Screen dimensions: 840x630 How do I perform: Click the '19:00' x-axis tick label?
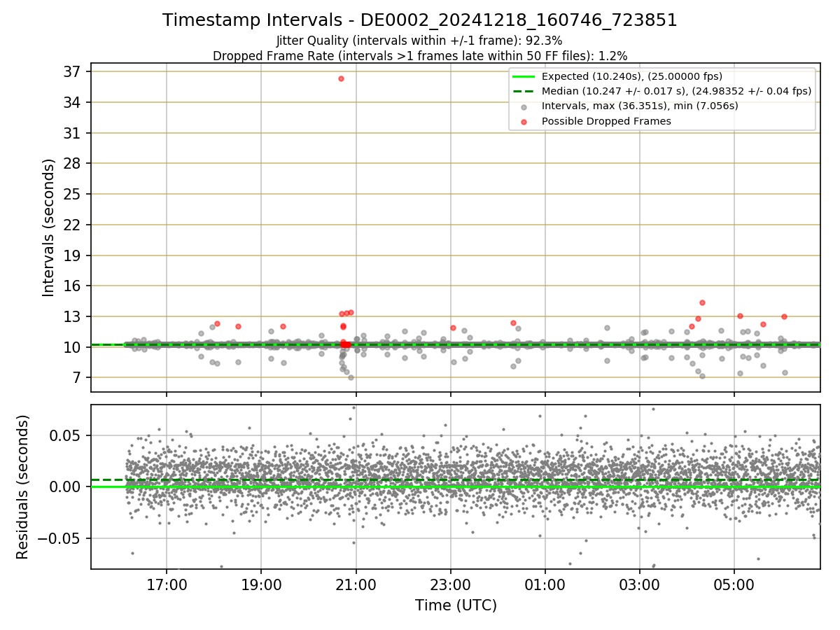261,584
